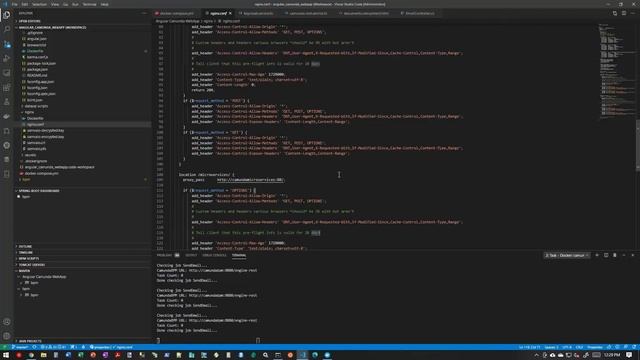Expand the secrets folder
Image resolution: width=640 pixels, height=360 pixels.
(30, 155)
